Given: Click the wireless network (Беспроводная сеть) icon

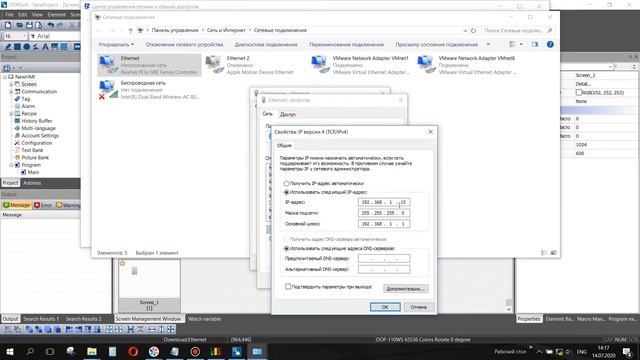Looking at the screenshot, I should click(x=108, y=89).
